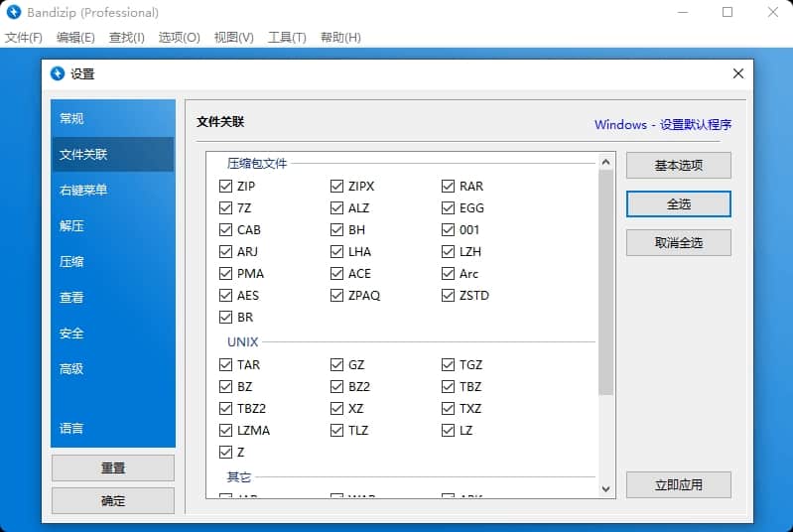793x532 pixels.
Task: Open the 帮助(H) menu
Action: [x=340, y=38]
